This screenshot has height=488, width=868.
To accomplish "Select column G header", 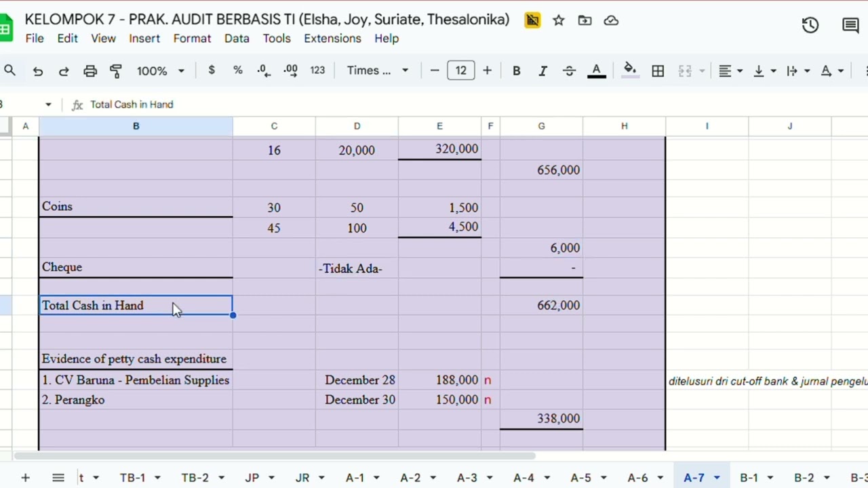I will [541, 126].
